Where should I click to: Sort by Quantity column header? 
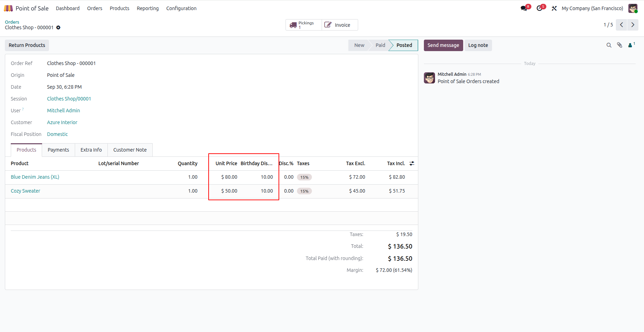pyautogui.click(x=187, y=163)
